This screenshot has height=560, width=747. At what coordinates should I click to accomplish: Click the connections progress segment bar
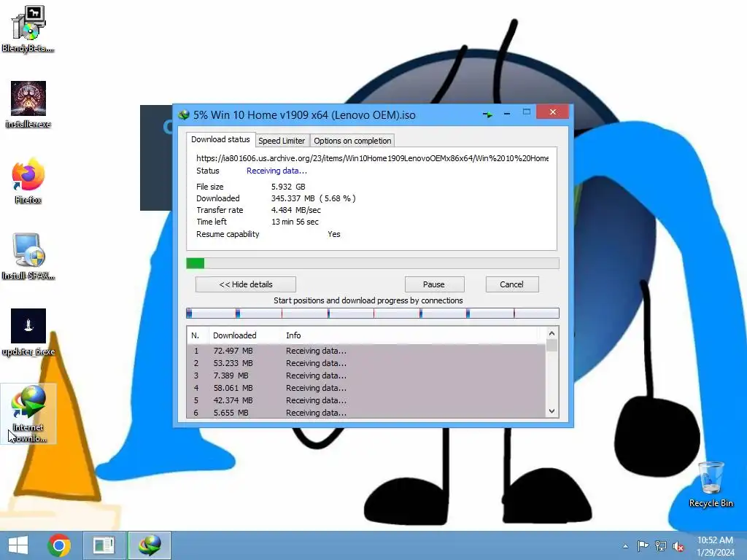373,313
